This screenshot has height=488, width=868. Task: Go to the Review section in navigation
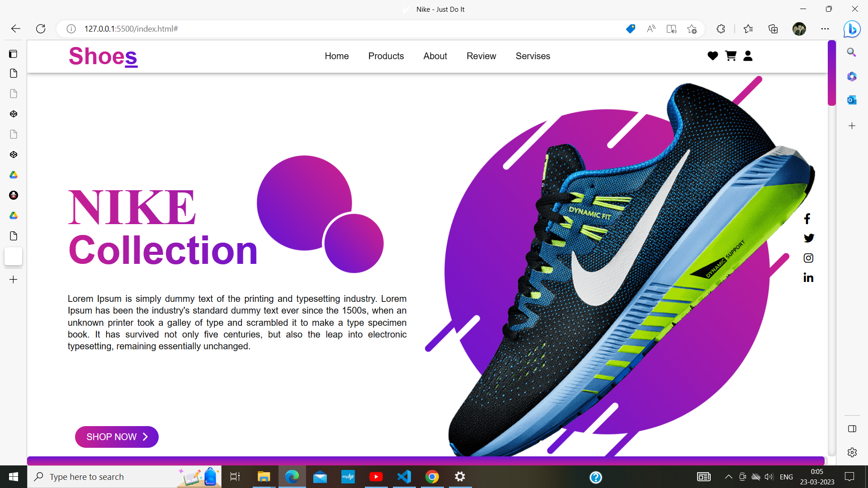pyautogui.click(x=481, y=56)
